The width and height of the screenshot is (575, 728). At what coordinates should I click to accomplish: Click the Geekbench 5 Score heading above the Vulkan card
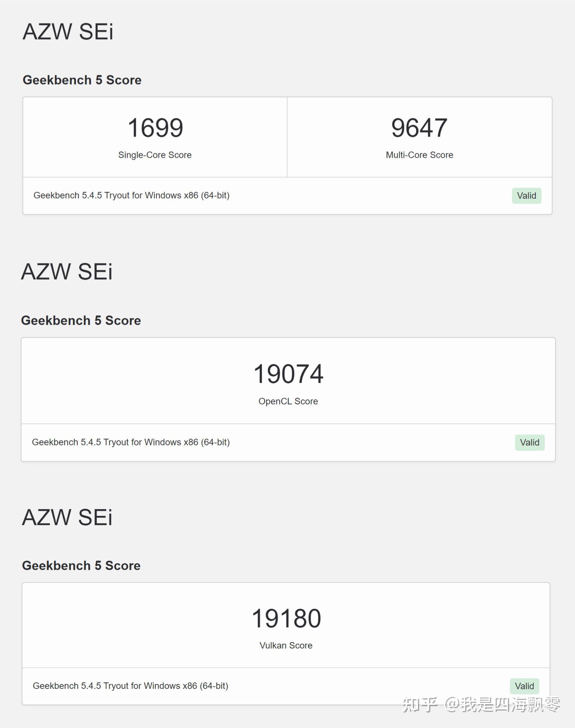[81, 566]
